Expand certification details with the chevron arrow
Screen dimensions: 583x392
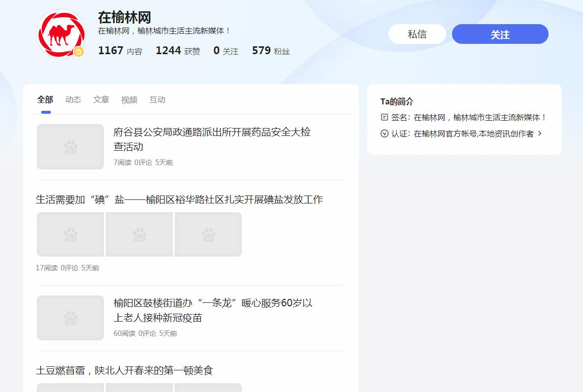click(540, 133)
